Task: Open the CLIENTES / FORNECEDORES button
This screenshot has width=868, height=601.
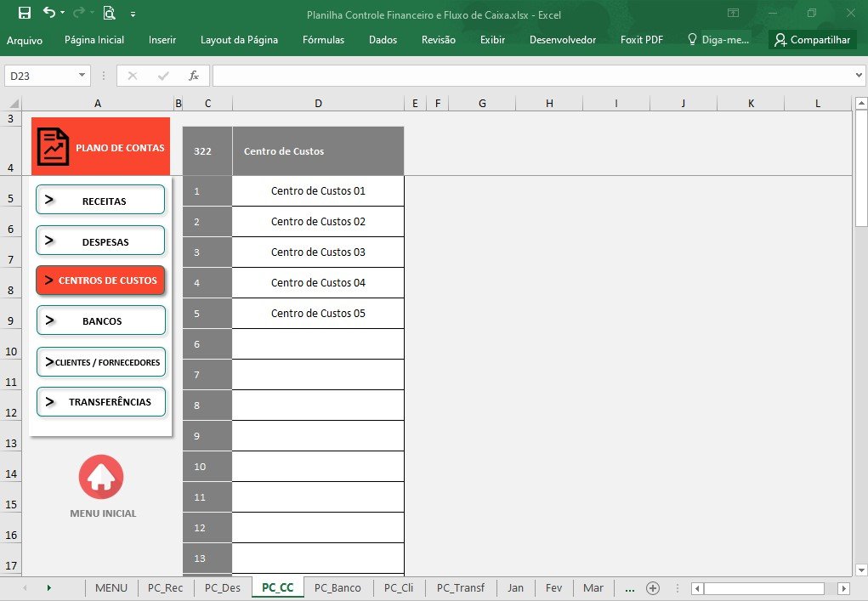Action: coord(101,362)
